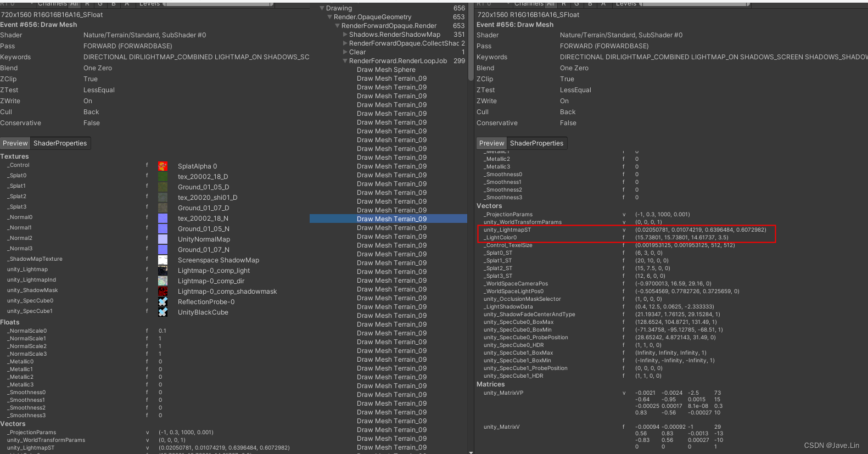This screenshot has height=454, width=868.
Task: Collapse the RenderForward.RenderLoopJob node
Action: (345, 61)
